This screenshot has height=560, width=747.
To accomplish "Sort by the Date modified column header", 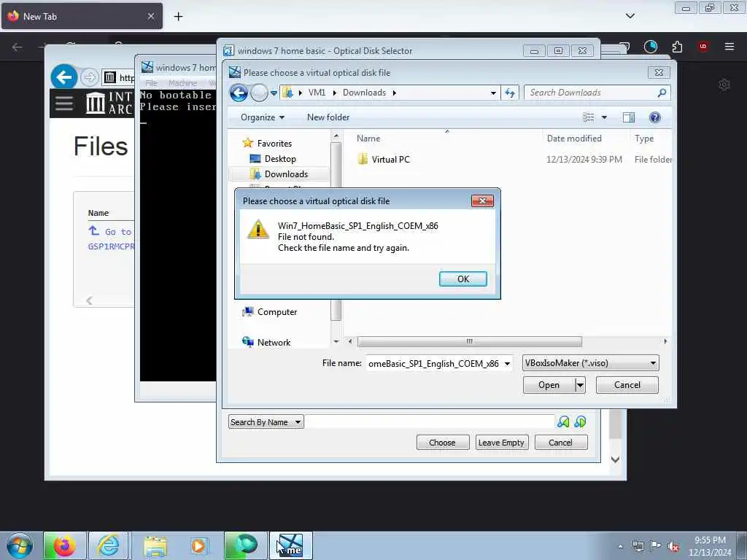I will (574, 139).
